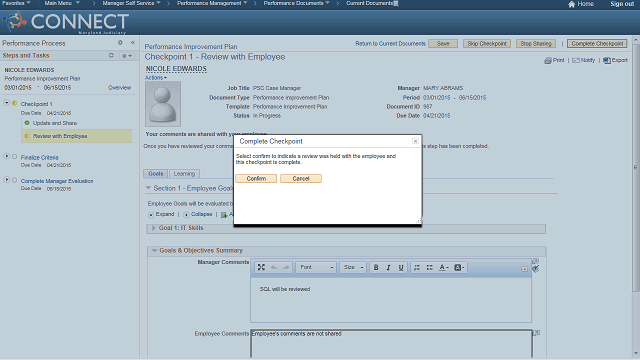Expand the Finalize Criteria step
640x360 pixels.
pos(7,156)
